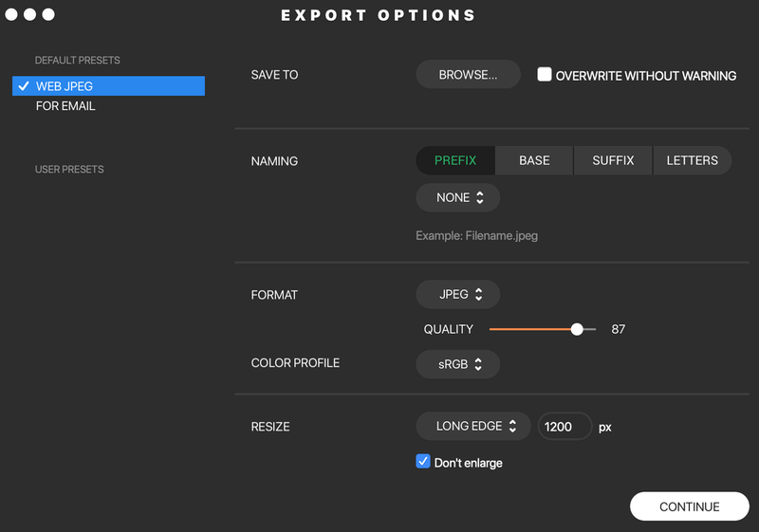Uncheck the Don't enlarge checkbox
Viewport: 759px width, 532px height.
(x=423, y=462)
